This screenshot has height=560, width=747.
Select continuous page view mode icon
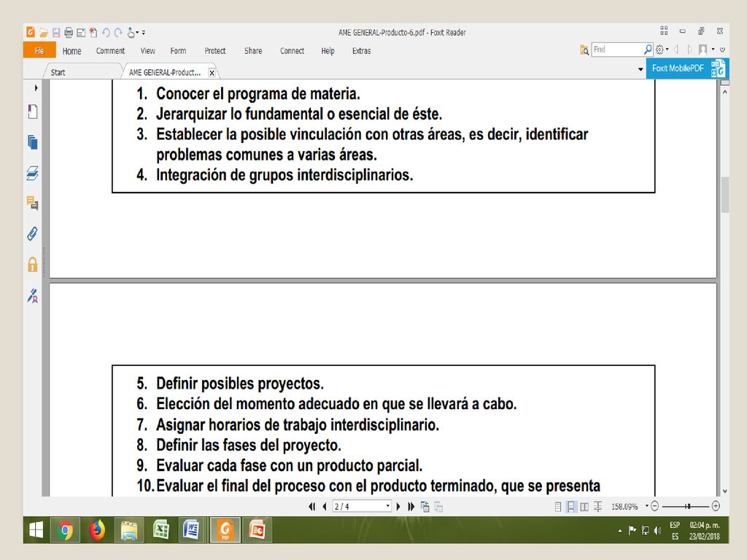pos(570,507)
